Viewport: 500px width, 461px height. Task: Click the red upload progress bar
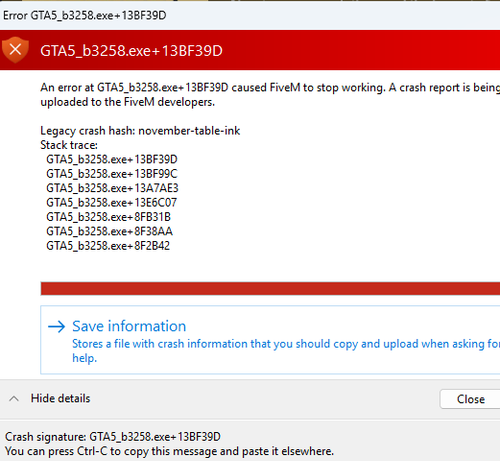270,288
